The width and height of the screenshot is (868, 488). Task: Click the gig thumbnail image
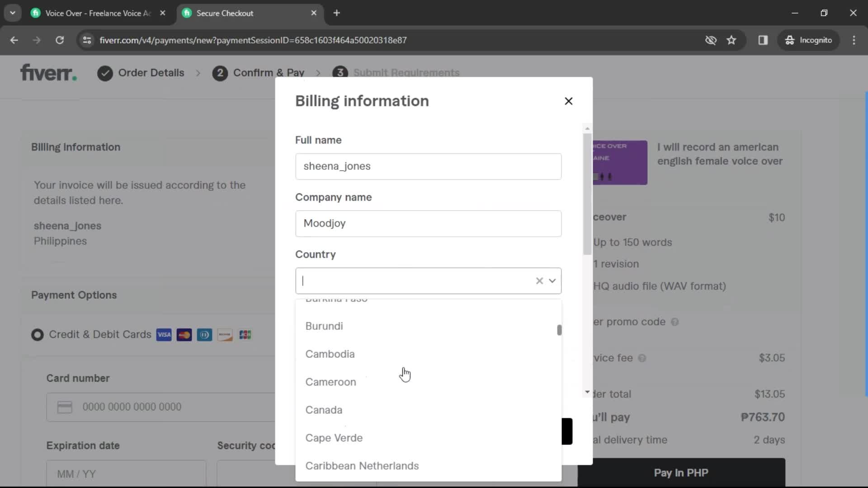[x=620, y=163]
